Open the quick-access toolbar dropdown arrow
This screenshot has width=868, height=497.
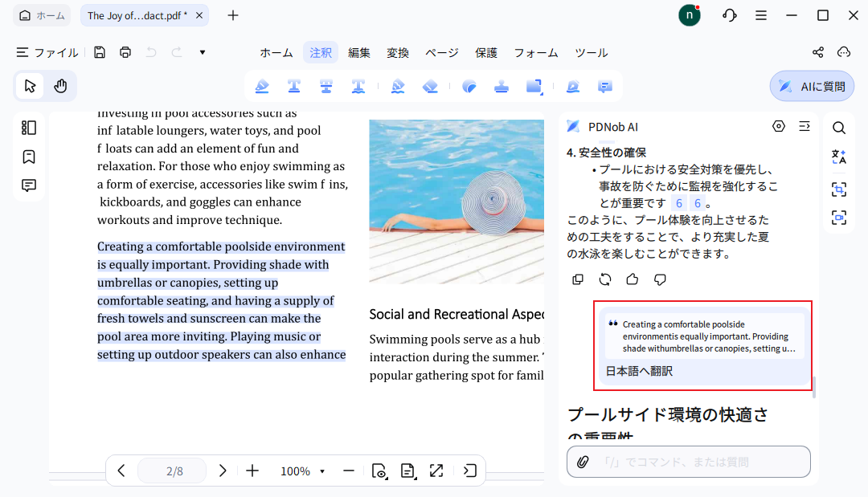tap(202, 52)
